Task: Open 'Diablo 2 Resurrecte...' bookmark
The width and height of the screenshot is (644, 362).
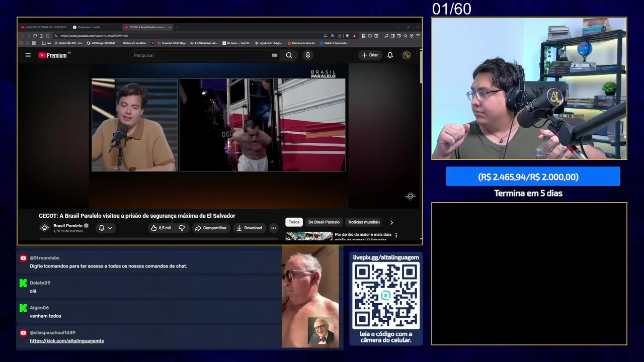Action: (334, 43)
